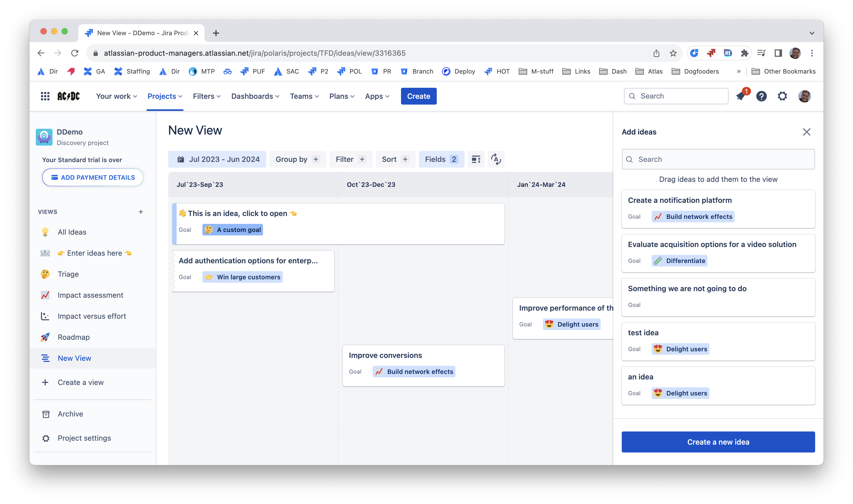Toggle card size with the layout icon
This screenshot has height=504, width=853.
coord(476,159)
